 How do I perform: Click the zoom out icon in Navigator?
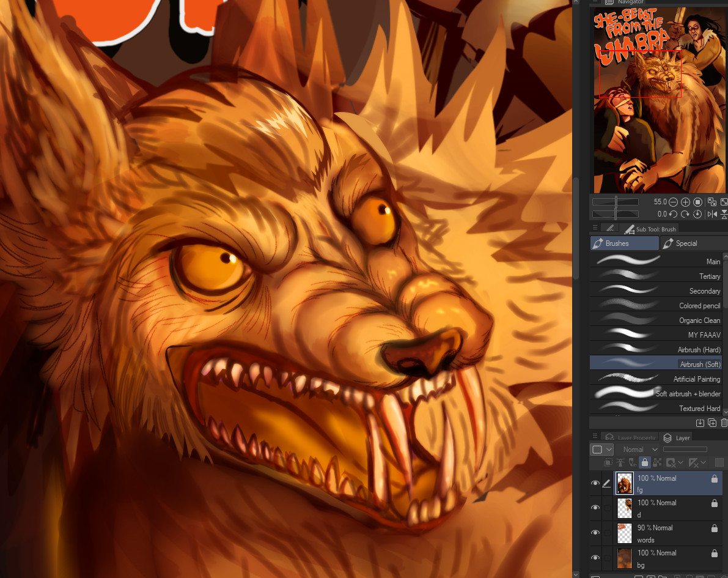tap(673, 202)
